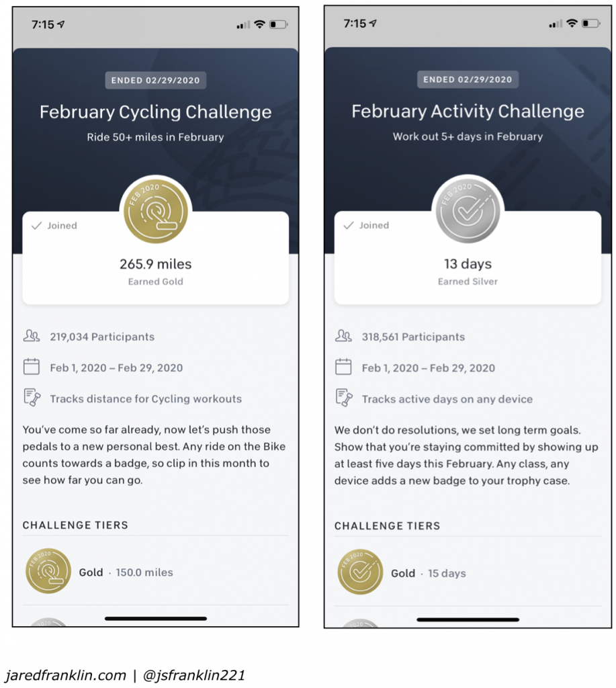
Task: Tap the Ended 02/29/2020 tag on Activity Challenge
Action: coord(468,79)
